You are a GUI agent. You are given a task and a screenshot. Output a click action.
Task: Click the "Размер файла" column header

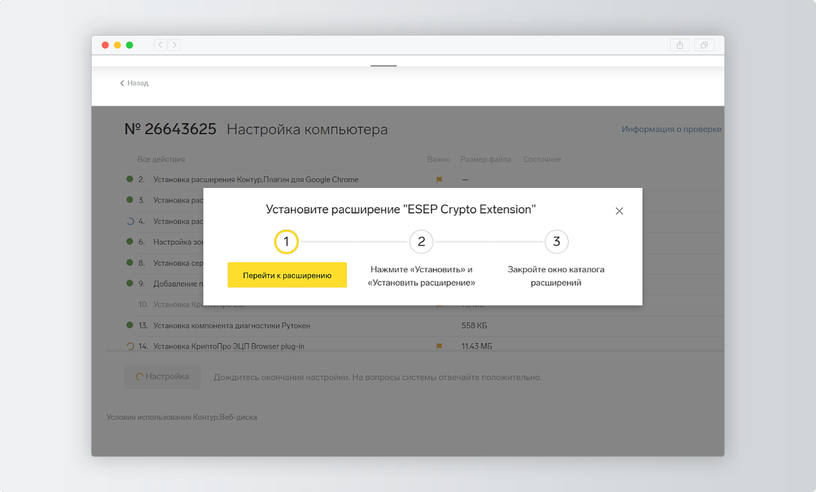pos(486,159)
